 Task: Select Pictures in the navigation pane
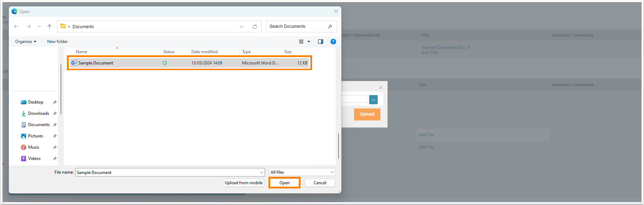point(36,136)
